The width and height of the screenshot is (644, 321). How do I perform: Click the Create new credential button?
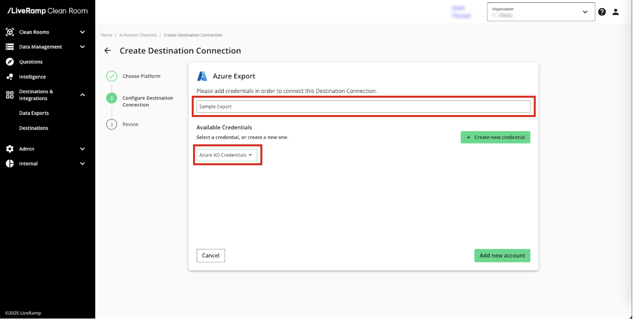pyautogui.click(x=495, y=137)
